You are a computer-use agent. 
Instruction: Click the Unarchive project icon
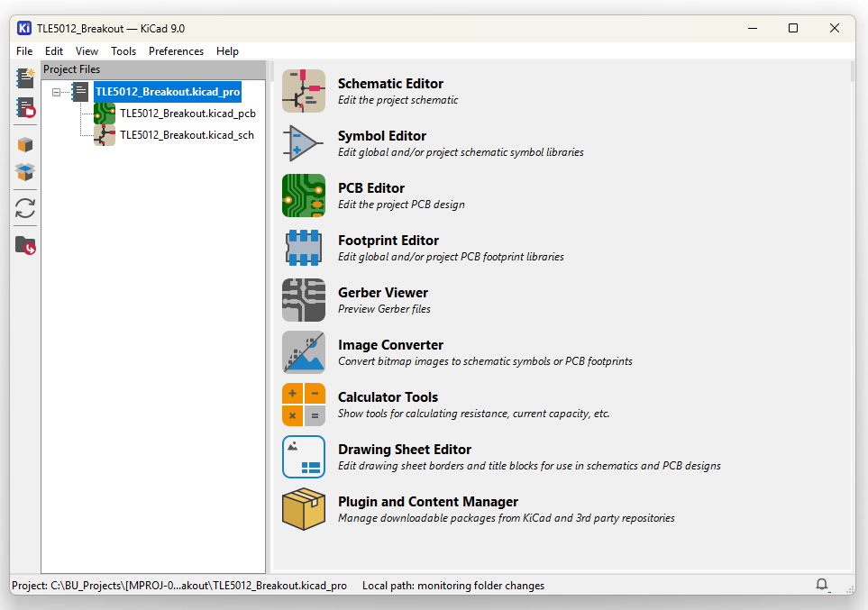25,172
